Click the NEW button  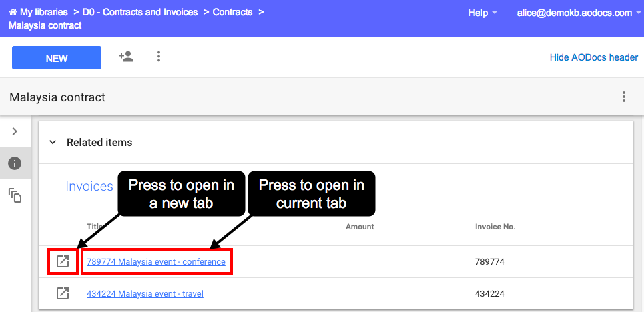click(x=57, y=58)
